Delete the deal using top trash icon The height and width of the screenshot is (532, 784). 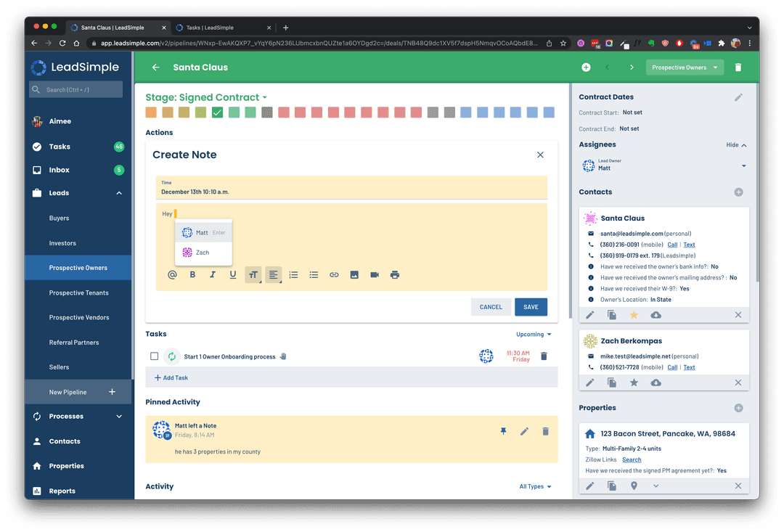738,67
